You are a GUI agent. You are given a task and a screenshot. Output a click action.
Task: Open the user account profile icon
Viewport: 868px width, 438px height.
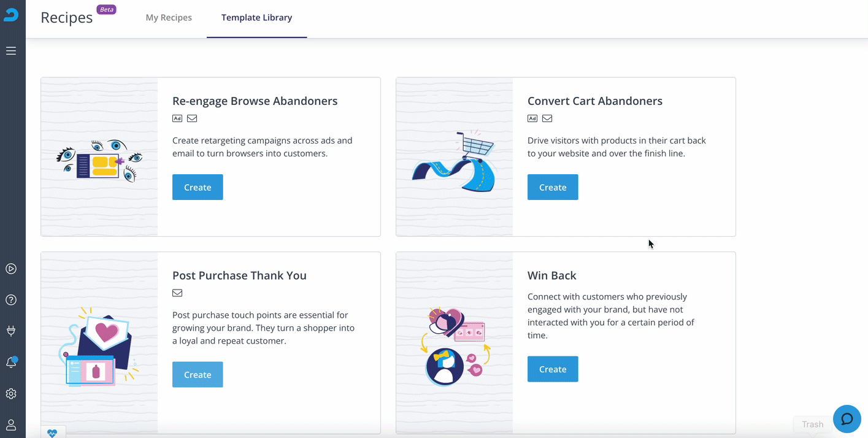[11, 425]
